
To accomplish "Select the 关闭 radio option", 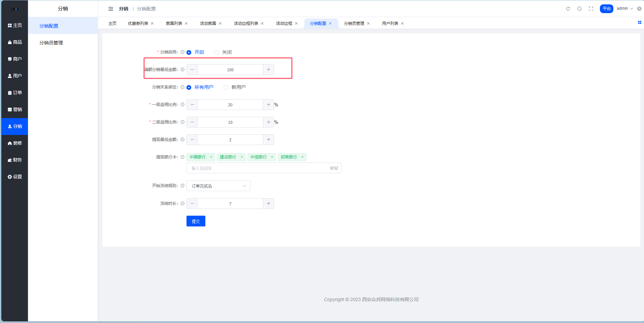I will coord(216,52).
